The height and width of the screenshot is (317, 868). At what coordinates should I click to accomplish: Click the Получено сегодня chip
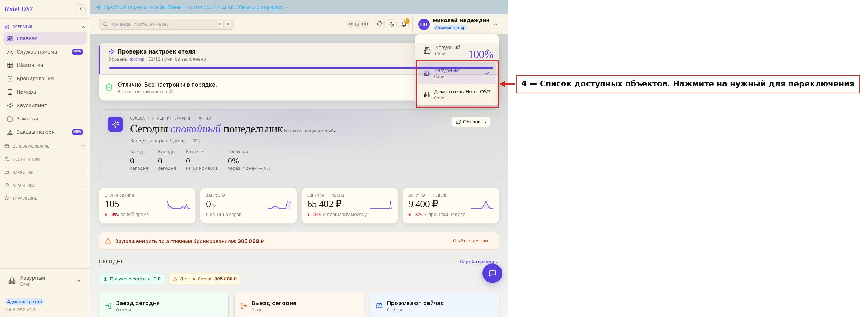[132, 279]
